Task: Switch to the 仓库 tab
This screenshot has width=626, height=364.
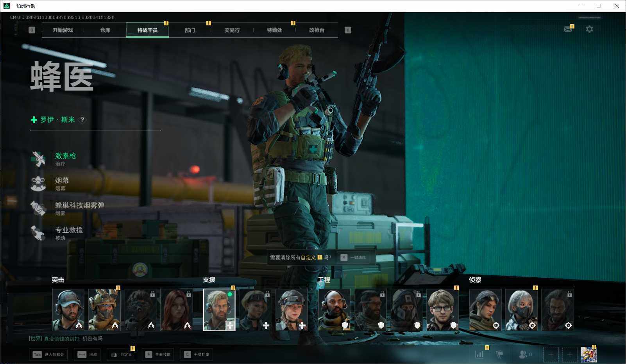Action: [105, 30]
